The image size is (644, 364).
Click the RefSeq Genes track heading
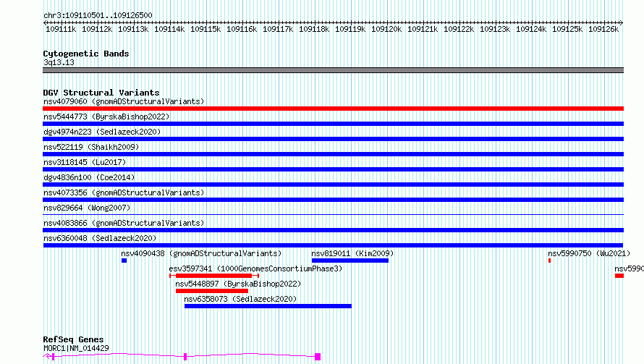click(x=73, y=339)
